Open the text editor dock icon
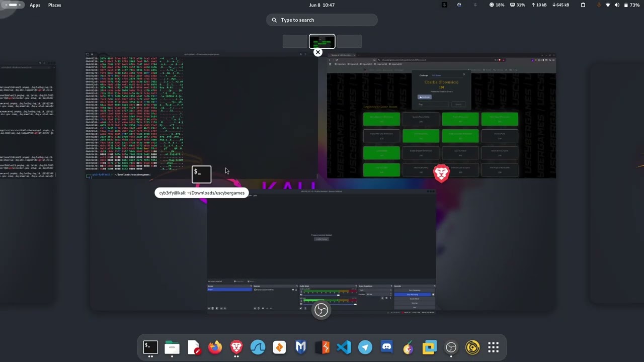Viewport: 644px width, 362px height. pyautogui.click(x=194, y=347)
